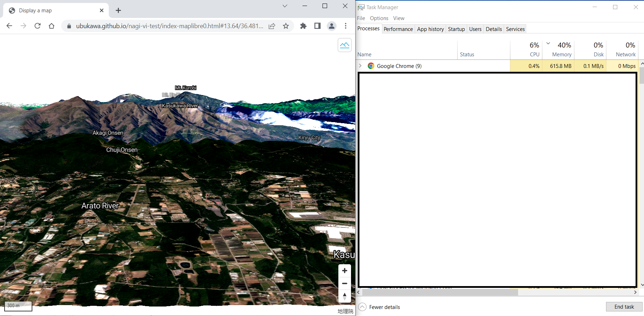Click the Arato River map label
The height and width of the screenshot is (316, 644).
[x=100, y=206]
